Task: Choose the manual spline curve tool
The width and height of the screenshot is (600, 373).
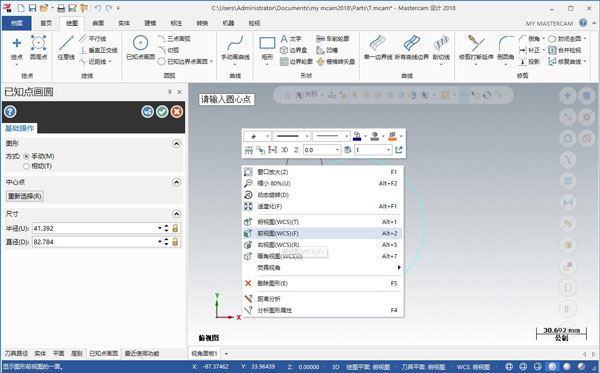Action: [x=235, y=48]
